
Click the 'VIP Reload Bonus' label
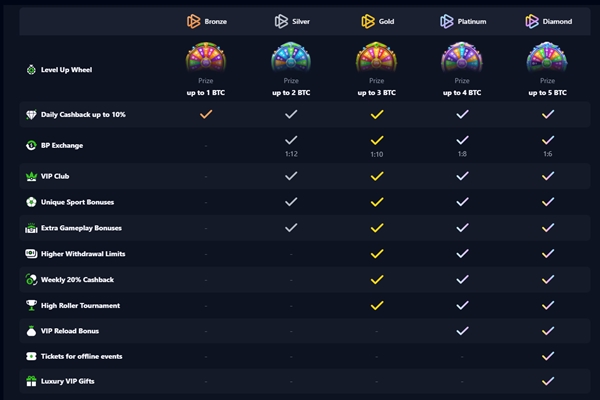click(x=70, y=331)
